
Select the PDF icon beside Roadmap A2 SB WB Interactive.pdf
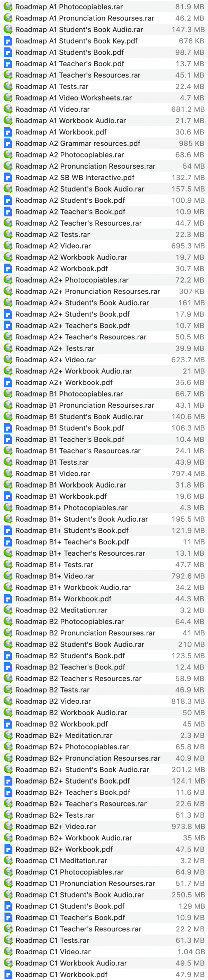8,177
